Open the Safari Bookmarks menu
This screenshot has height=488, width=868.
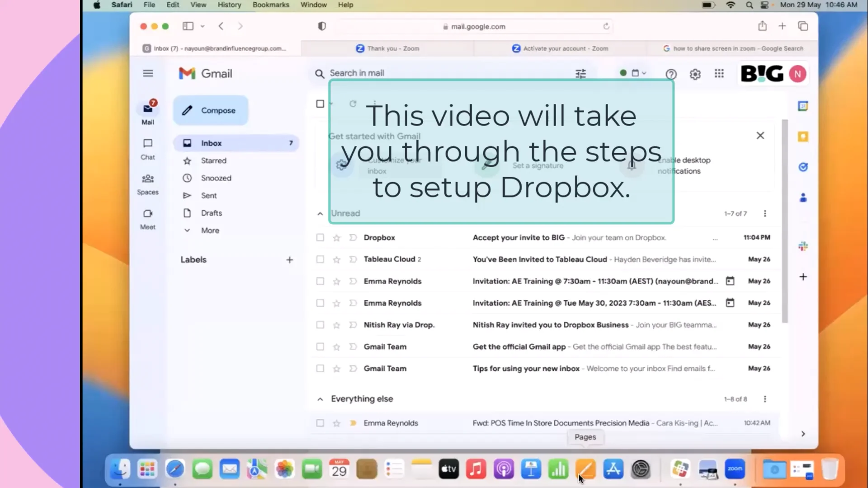270,5
